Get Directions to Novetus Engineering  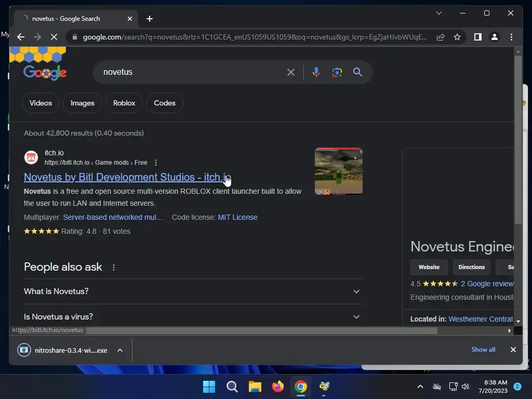pos(471,267)
